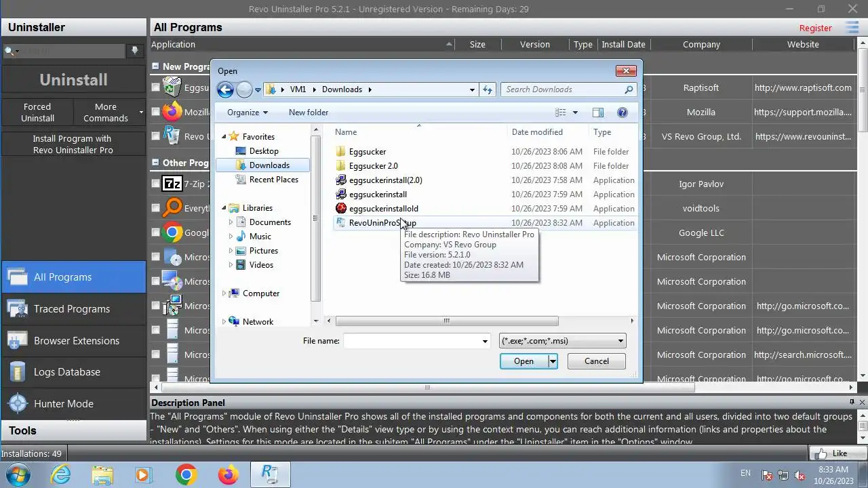Check the Eggsucker program checkbox
The height and width of the screenshot is (488, 868).
[x=156, y=87]
